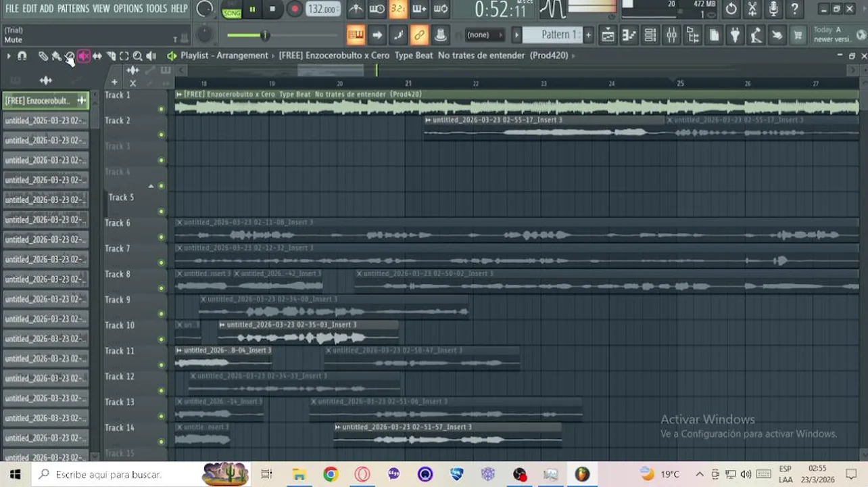Open the Touch controller hand icon
The width and height of the screenshot is (868, 487).
[x=777, y=35]
